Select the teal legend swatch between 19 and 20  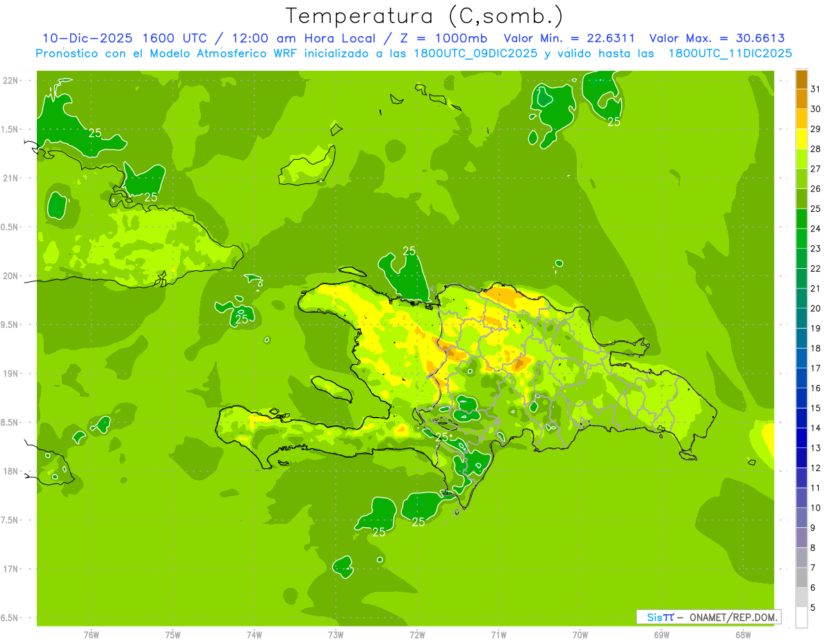[x=801, y=319]
